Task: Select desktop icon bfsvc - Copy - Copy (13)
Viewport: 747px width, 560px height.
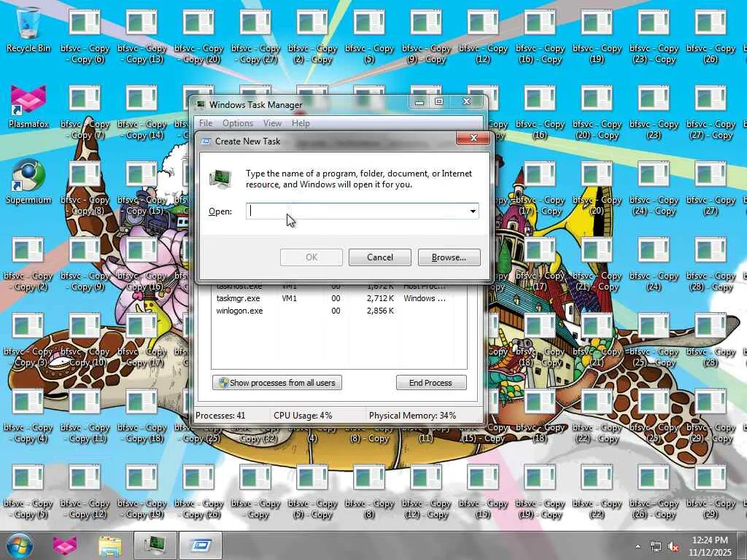Action: [142, 36]
